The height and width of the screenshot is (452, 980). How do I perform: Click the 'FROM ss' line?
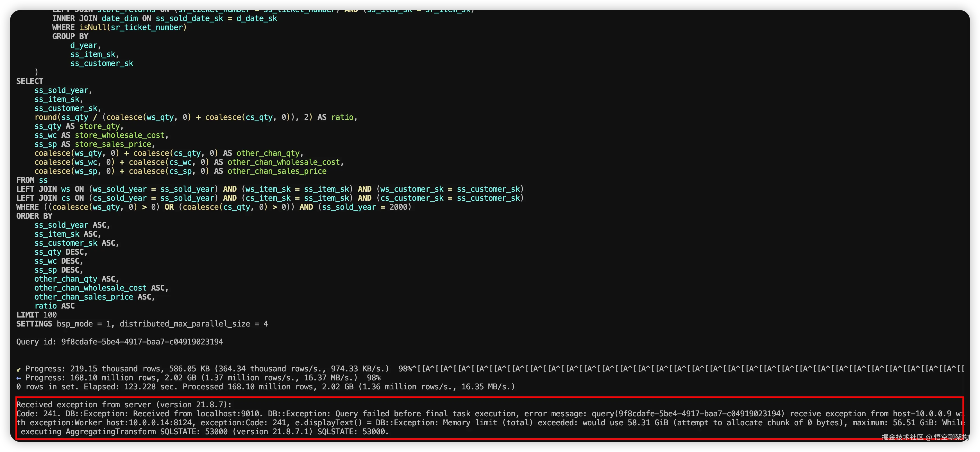pos(32,180)
